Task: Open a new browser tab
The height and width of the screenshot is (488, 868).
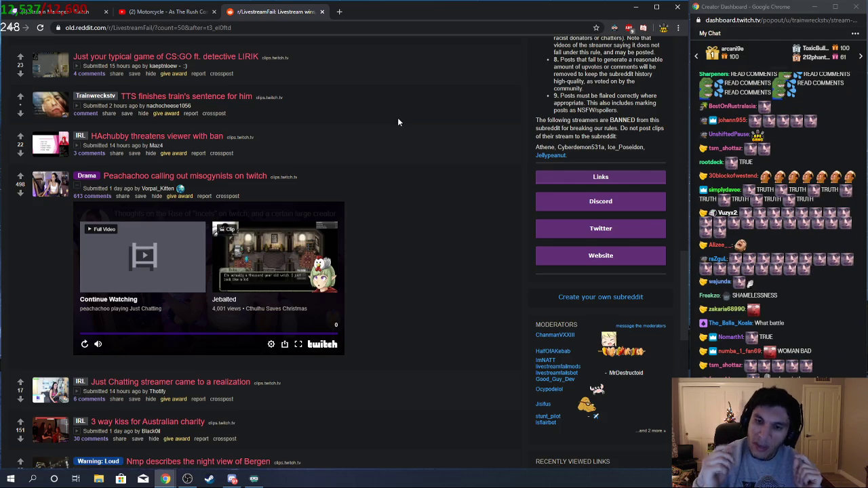Action: tap(340, 12)
